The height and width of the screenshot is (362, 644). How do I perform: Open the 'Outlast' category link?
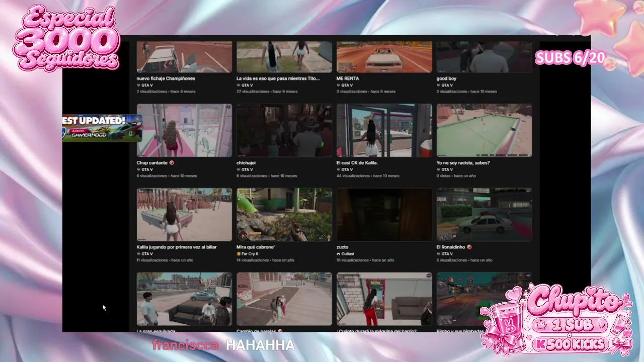(x=348, y=254)
